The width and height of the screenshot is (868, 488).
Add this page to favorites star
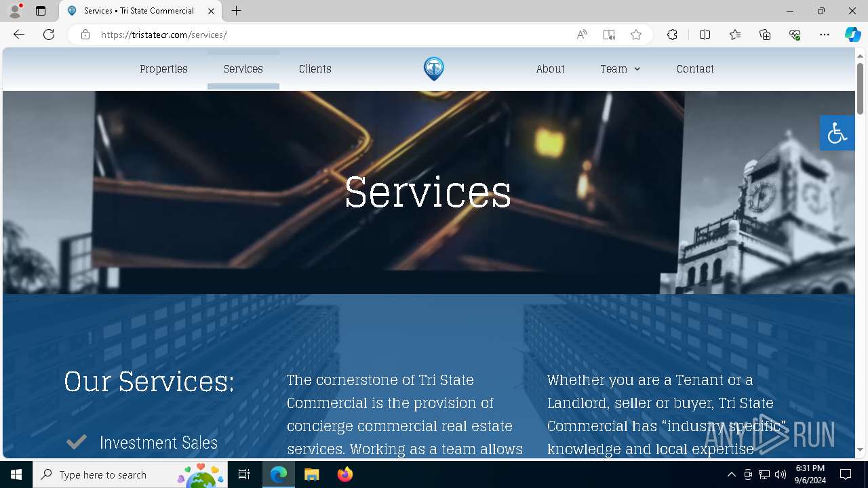pos(636,35)
